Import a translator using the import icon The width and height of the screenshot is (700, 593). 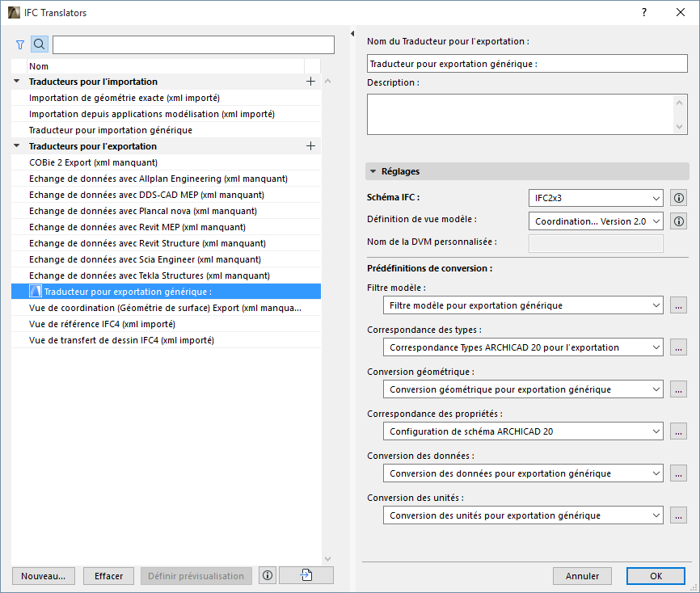coord(306,575)
